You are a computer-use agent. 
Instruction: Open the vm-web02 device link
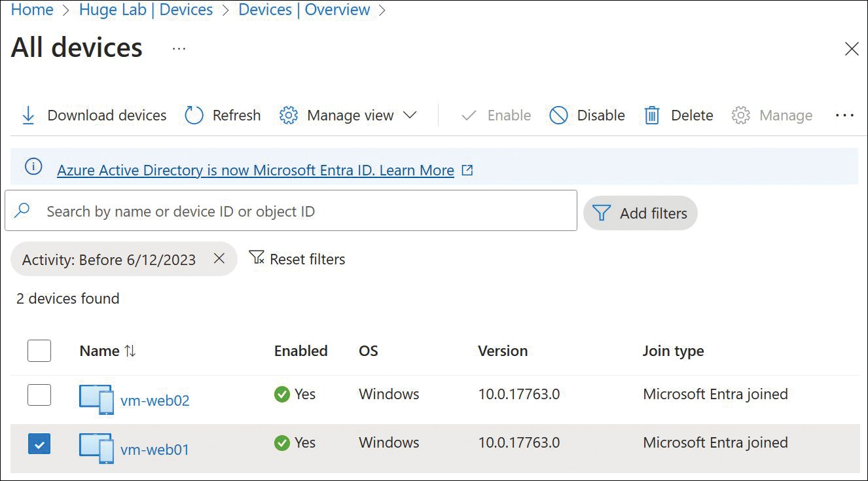pyautogui.click(x=155, y=401)
